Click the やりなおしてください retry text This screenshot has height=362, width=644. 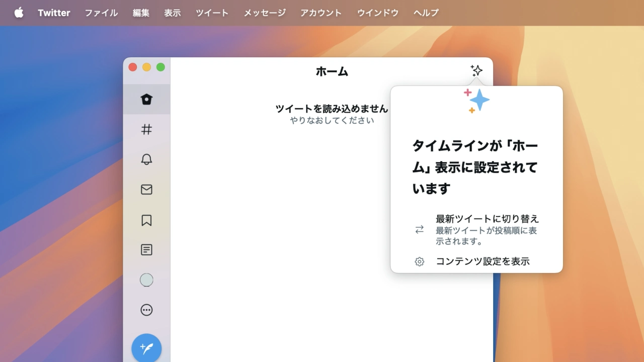click(332, 120)
